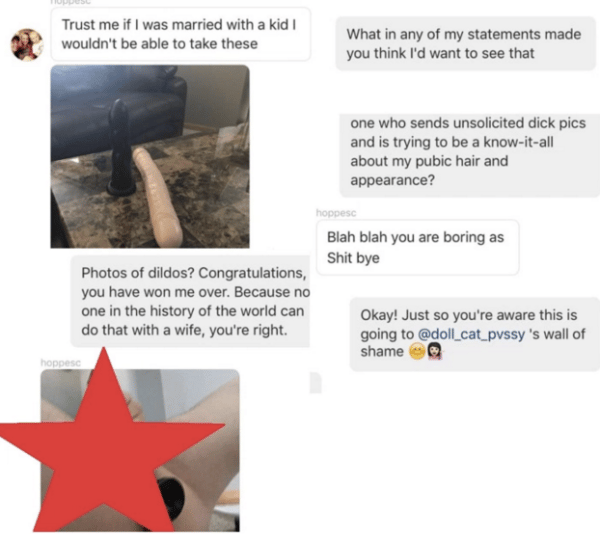The height and width of the screenshot is (534, 600).
Task: Open the @doll_cat_pvssy mention link
Action: pyautogui.click(x=471, y=334)
